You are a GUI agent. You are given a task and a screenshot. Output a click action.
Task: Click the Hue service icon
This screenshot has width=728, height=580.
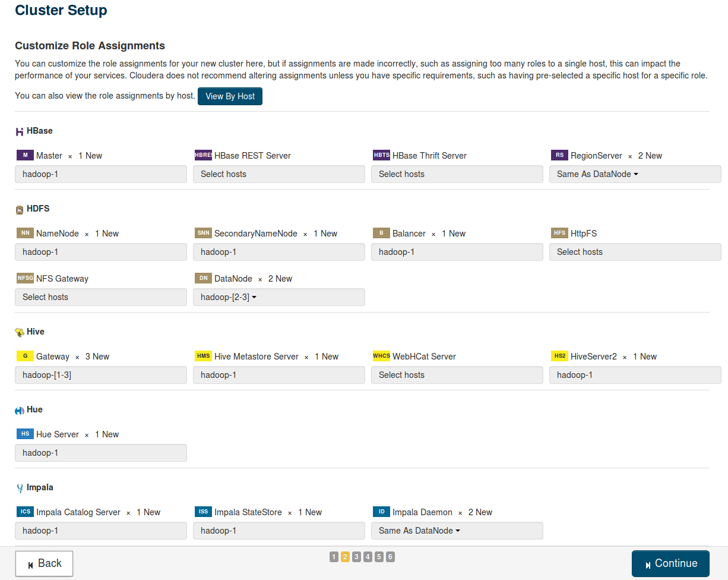[20, 410]
